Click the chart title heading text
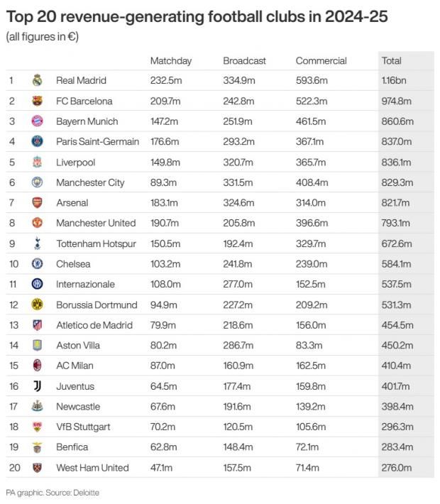The width and height of the screenshot is (440, 504). (x=197, y=17)
